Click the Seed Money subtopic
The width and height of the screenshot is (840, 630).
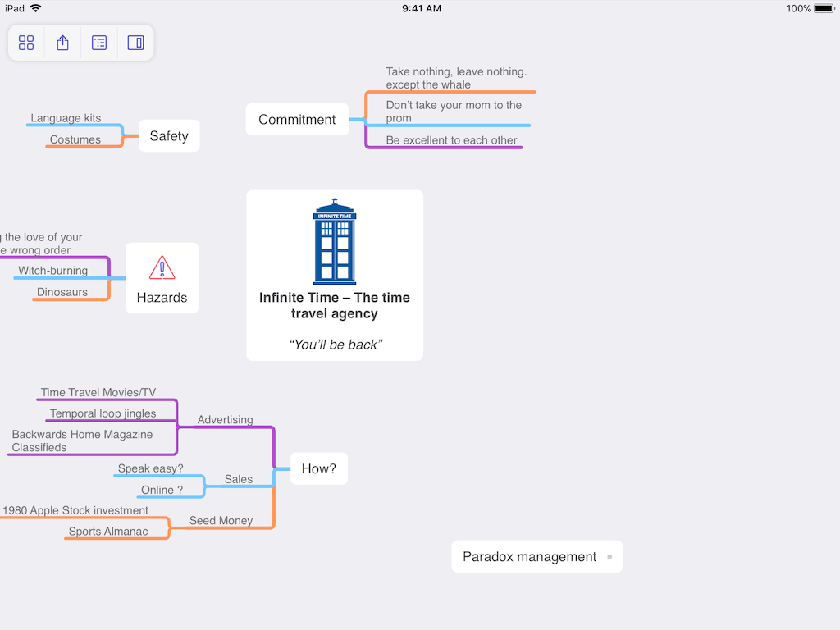(x=221, y=521)
